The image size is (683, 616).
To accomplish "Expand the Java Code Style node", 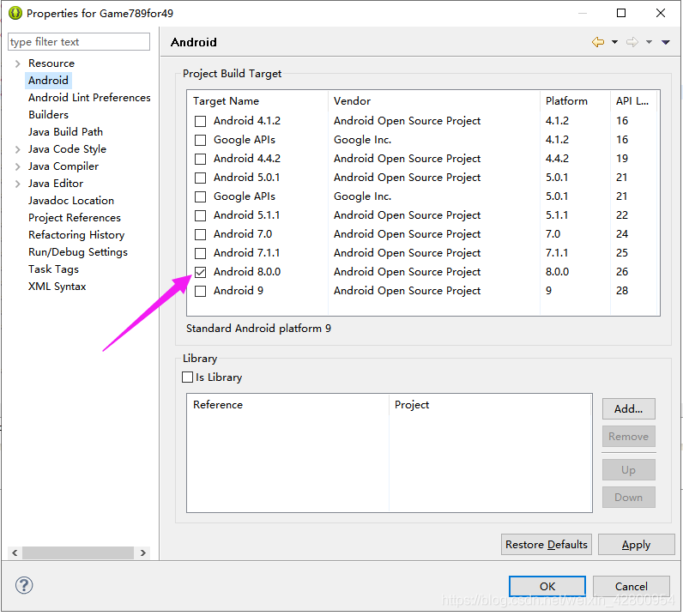I will [17, 149].
